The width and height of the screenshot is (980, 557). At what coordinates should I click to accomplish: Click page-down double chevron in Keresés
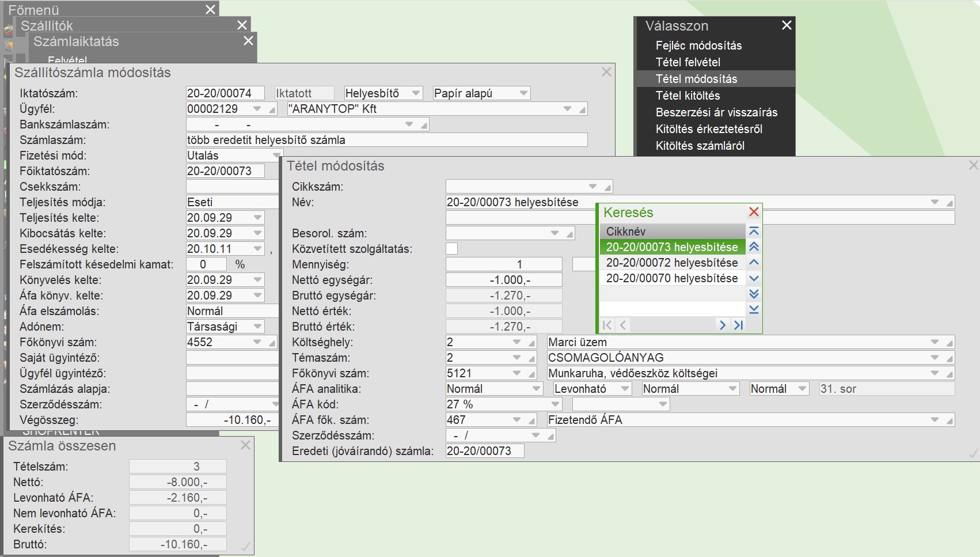click(754, 294)
